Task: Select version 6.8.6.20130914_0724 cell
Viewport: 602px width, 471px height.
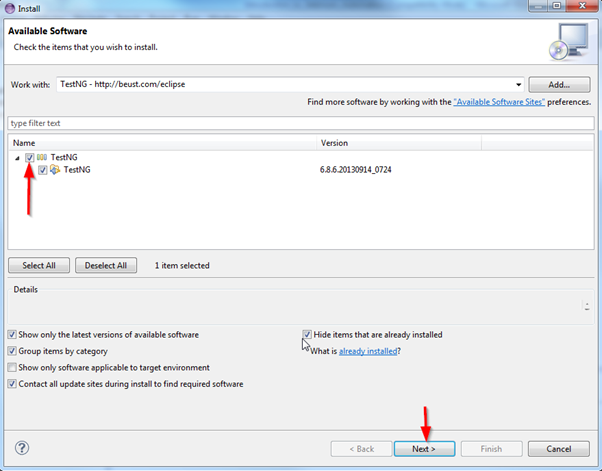Action: tap(356, 170)
